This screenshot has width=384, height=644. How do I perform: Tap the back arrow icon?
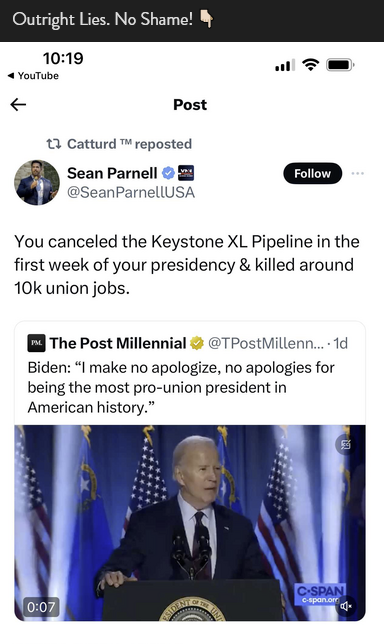coord(18,105)
